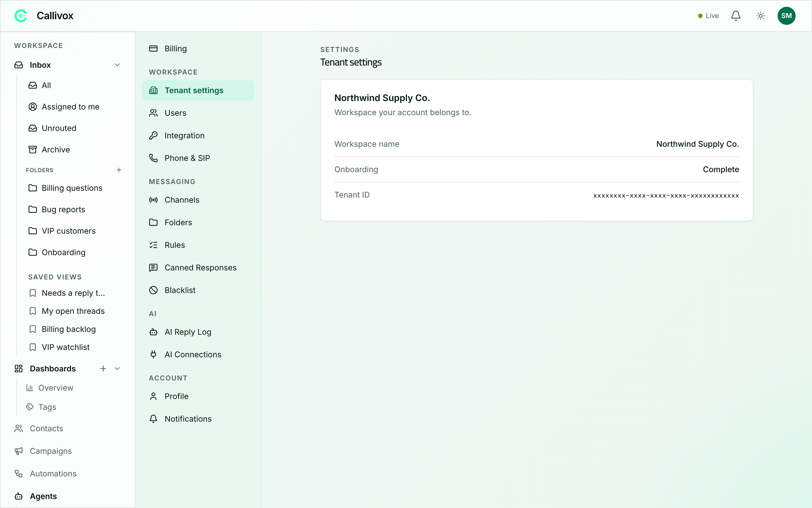
Task: Open Channels settings
Action: [x=198, y=200]
